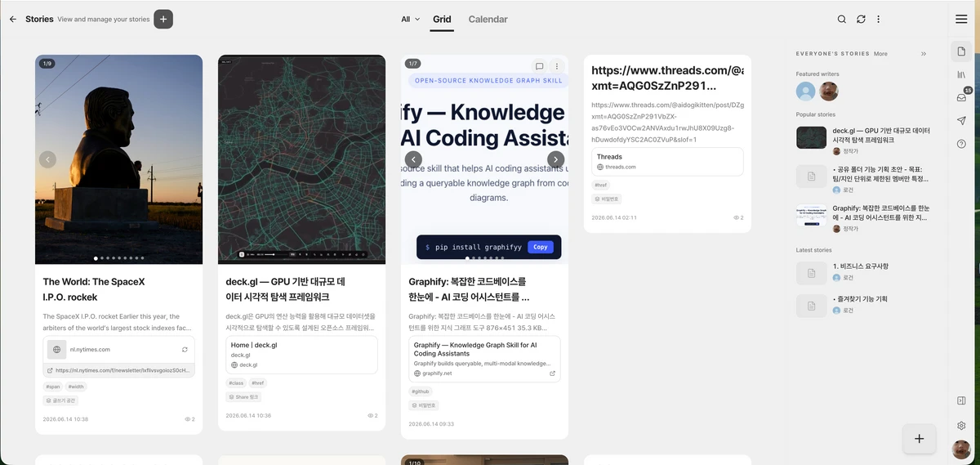Open the three-dot menu on the Graphify card
Image resolution: width=980 pixels, height=465 pixels.
coord(557,66)
